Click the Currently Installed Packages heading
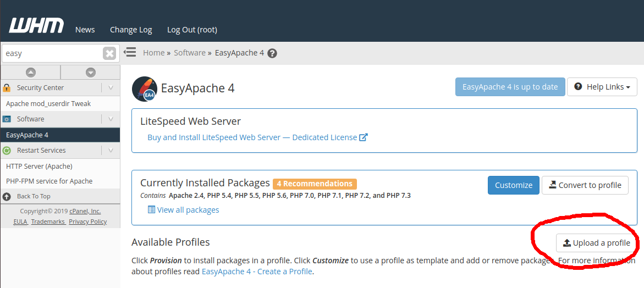Image resolution: width=644 pixels, height=288 pixels. pos(205,183)
